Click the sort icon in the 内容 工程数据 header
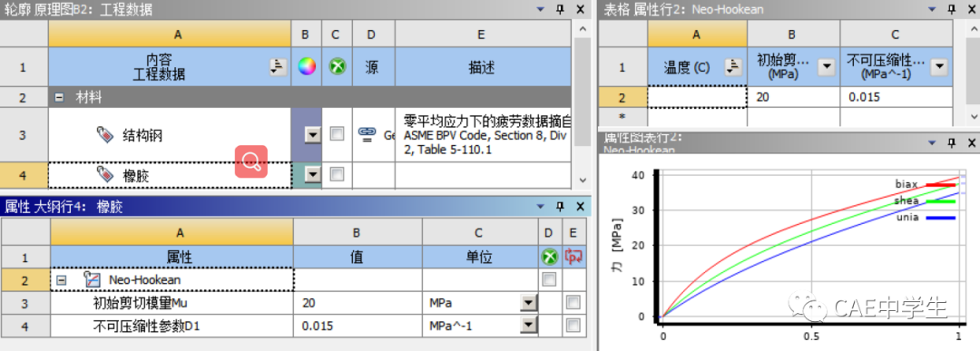Viewport: 980px width, 351px height. pos(279,67)
